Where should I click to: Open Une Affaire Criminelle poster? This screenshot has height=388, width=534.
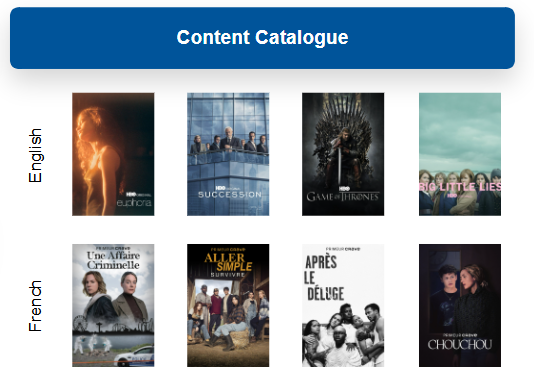click(113, 305)
